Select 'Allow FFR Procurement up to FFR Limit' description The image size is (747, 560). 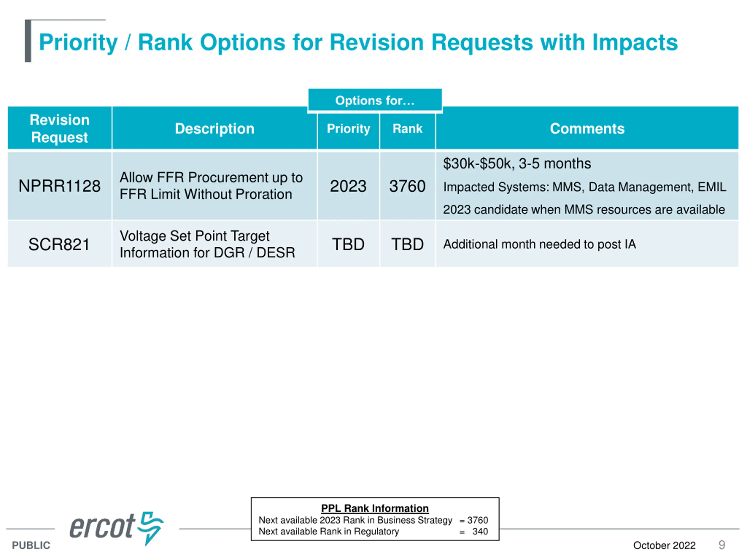coord(211,186)
